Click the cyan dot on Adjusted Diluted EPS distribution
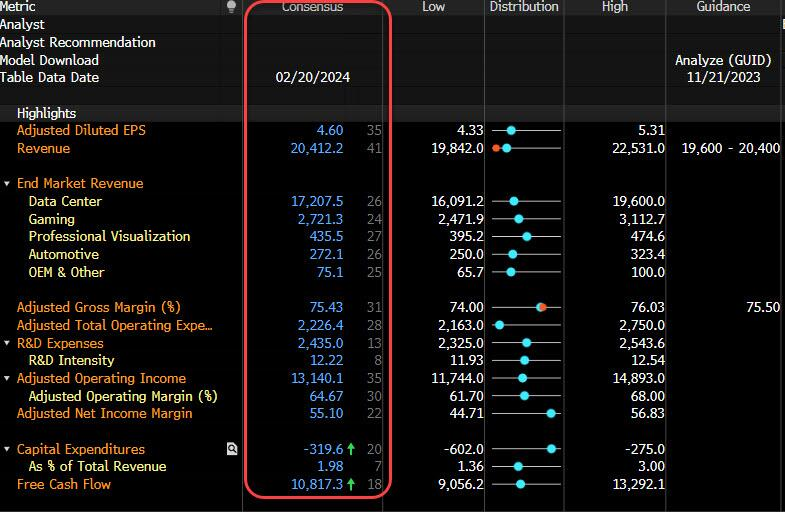The width and height of the screenshot is (785, 512). point(511,131)
